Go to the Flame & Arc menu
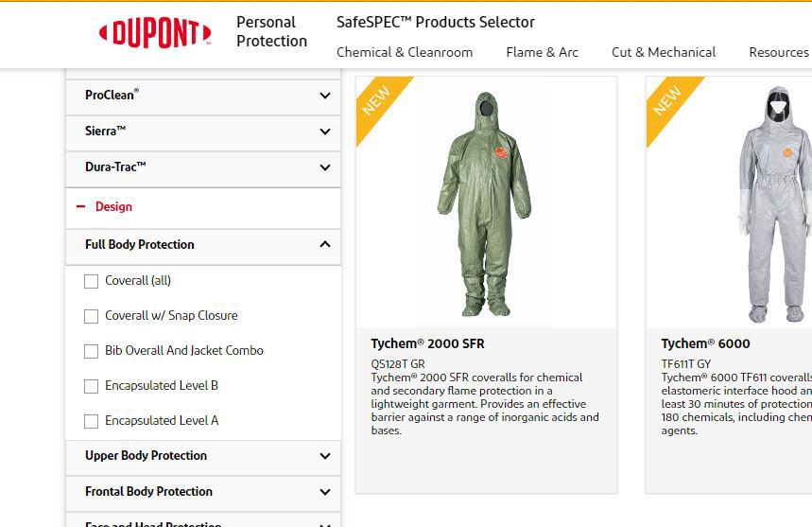Screen dimensions: 812x527 click(x=542, y=52)
